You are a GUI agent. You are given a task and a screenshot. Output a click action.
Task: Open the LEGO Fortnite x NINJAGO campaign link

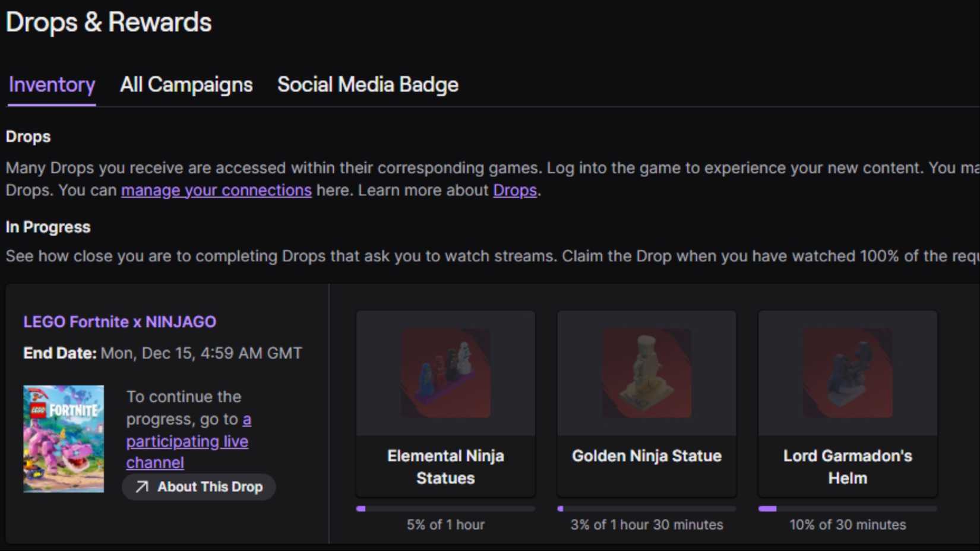point(119,321)
